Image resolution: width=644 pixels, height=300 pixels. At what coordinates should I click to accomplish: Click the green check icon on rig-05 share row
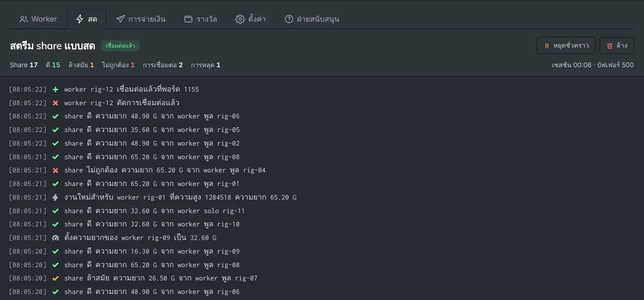click(x=56, y=130)
